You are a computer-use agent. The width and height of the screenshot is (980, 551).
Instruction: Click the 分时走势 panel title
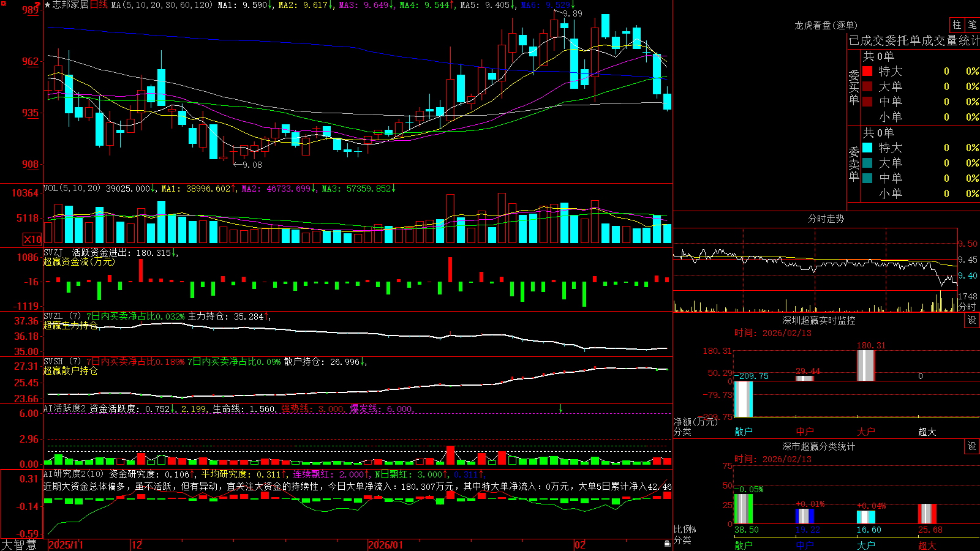coord(826,219)
